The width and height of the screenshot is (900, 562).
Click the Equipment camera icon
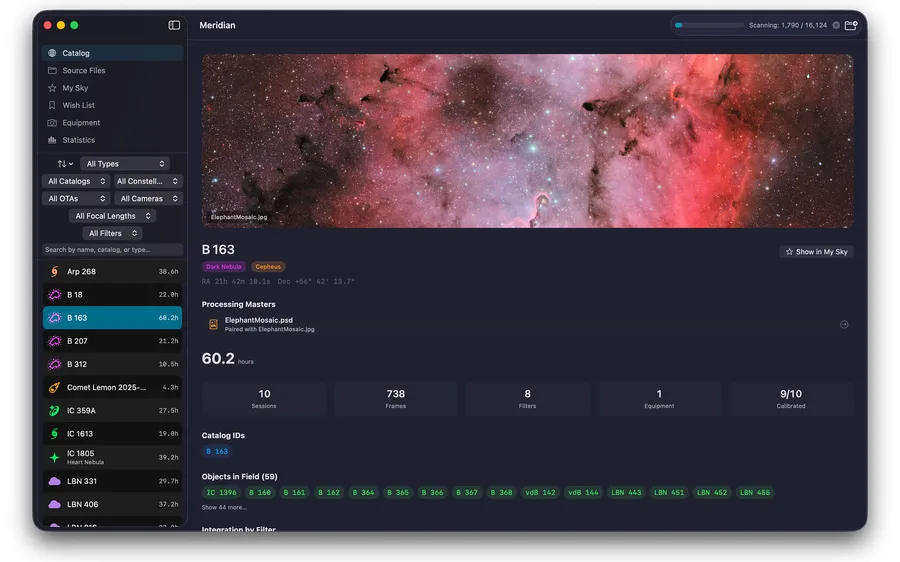(52, 123)
